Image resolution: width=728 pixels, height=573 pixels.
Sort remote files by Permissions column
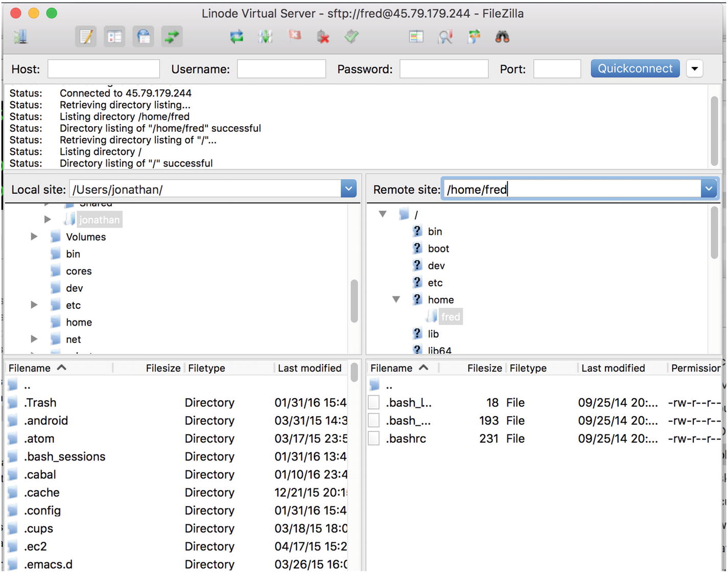click(x=695, y=368)
